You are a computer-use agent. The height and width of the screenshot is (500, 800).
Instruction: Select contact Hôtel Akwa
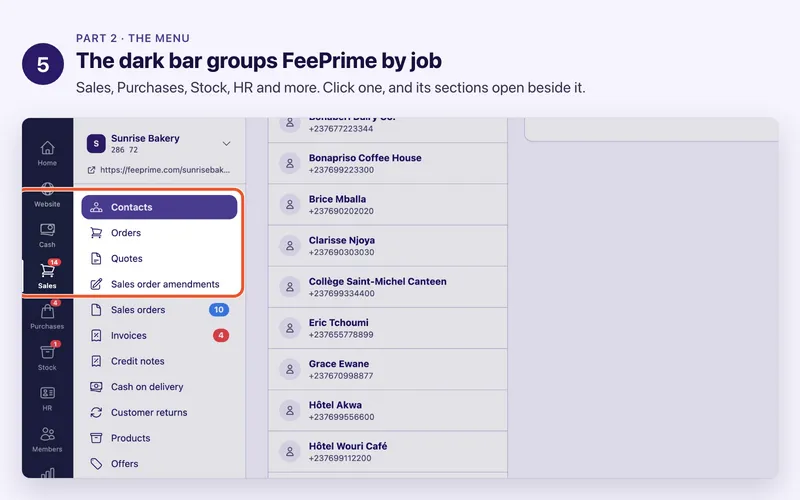click(x=388, y=411)
